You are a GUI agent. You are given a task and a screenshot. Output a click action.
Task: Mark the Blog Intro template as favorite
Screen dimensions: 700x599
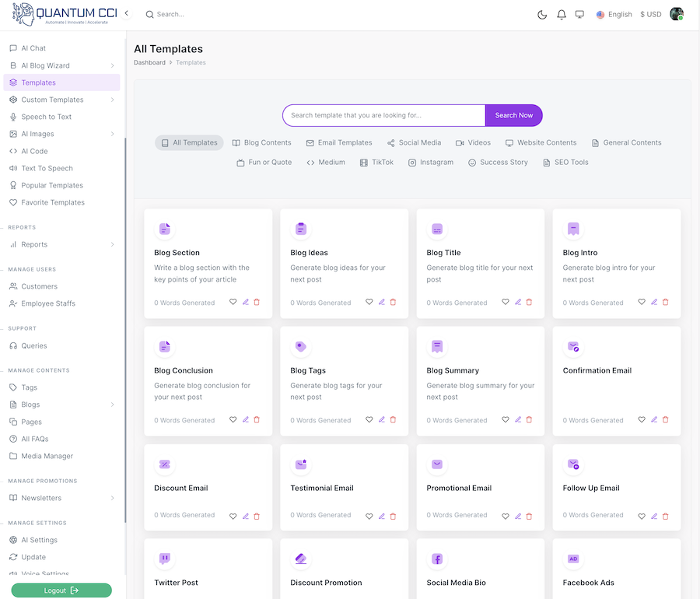(642, 302)
